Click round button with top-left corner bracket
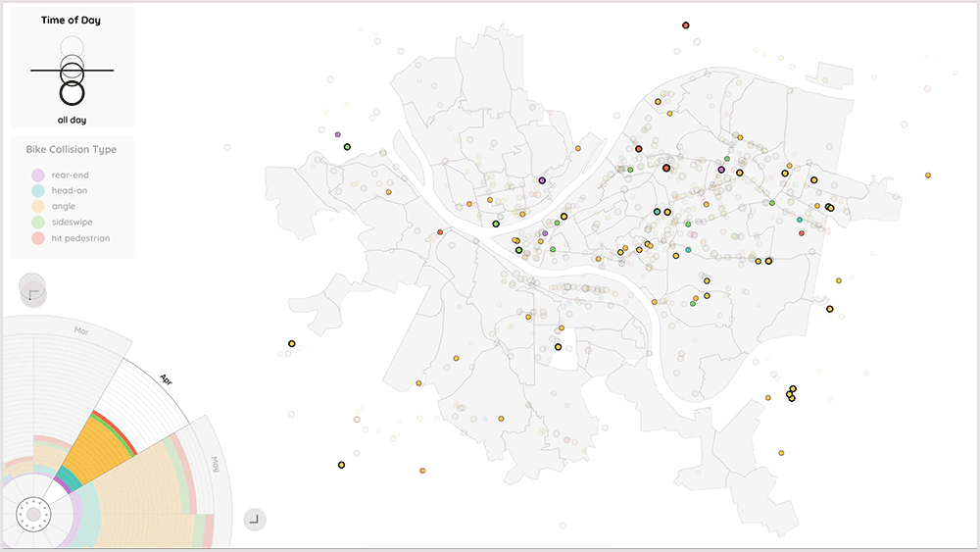 tap(33, 293)
